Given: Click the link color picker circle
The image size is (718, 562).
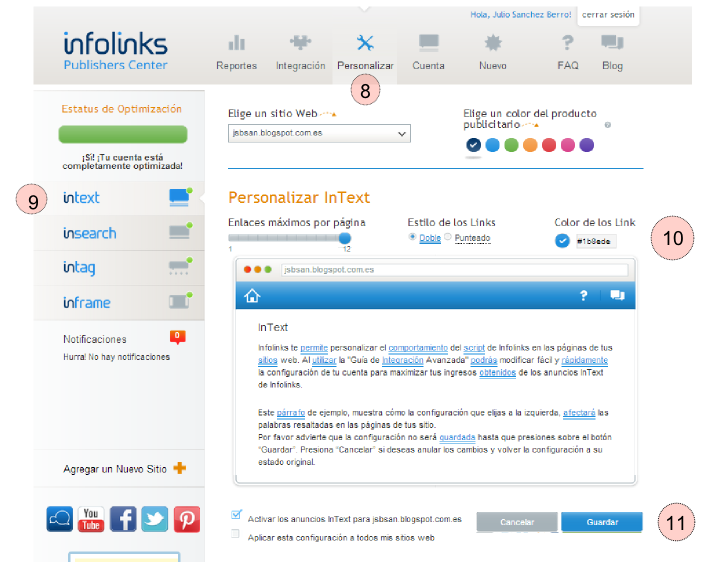Looking at the screenshot, I should [562, 240].
